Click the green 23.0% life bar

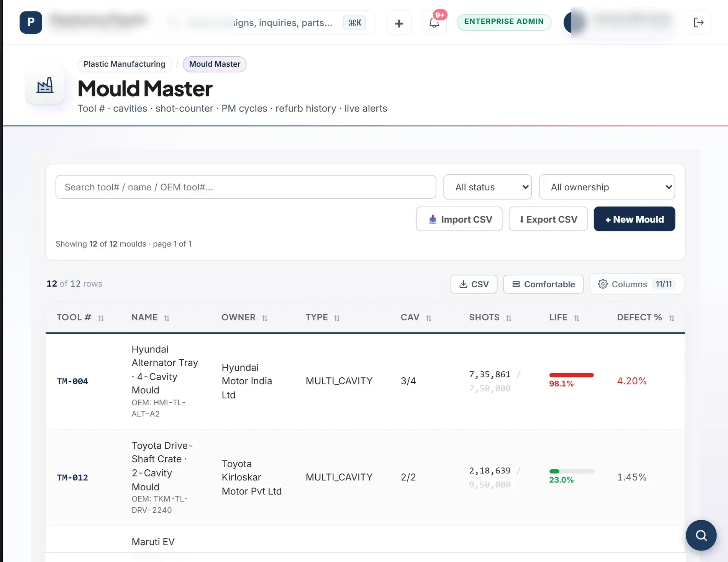[571, 471]
